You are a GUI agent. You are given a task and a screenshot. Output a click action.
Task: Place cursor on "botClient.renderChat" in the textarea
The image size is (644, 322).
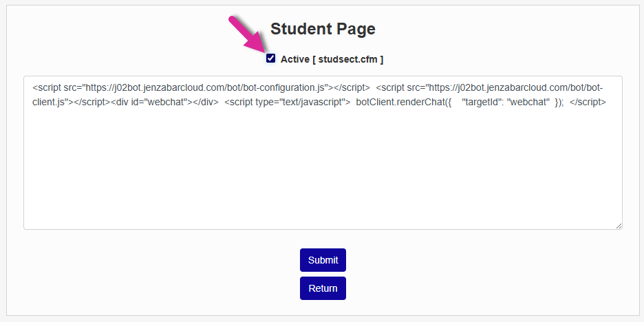point(400,102)
